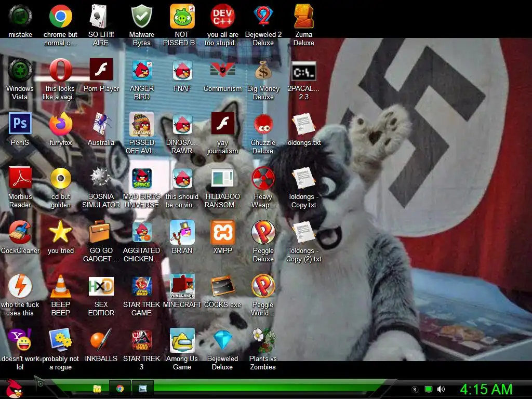
Task: Open the folder icon on the taskbar
Action: [97, 389]
